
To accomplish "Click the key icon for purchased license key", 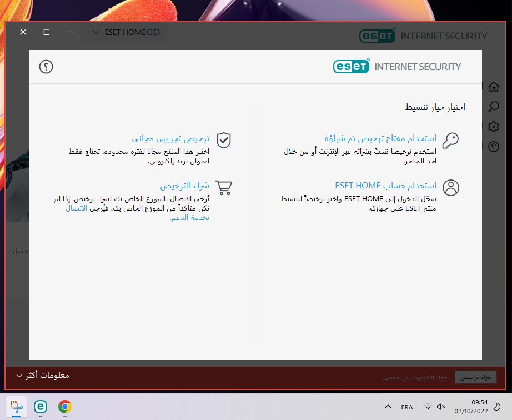I will 450,141.
